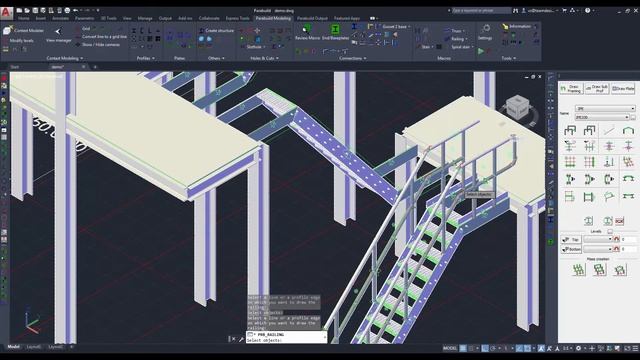Viewport: 640px width, 360px height.
Task: Click the diagonal line member icon
Action: coord(609,130)
